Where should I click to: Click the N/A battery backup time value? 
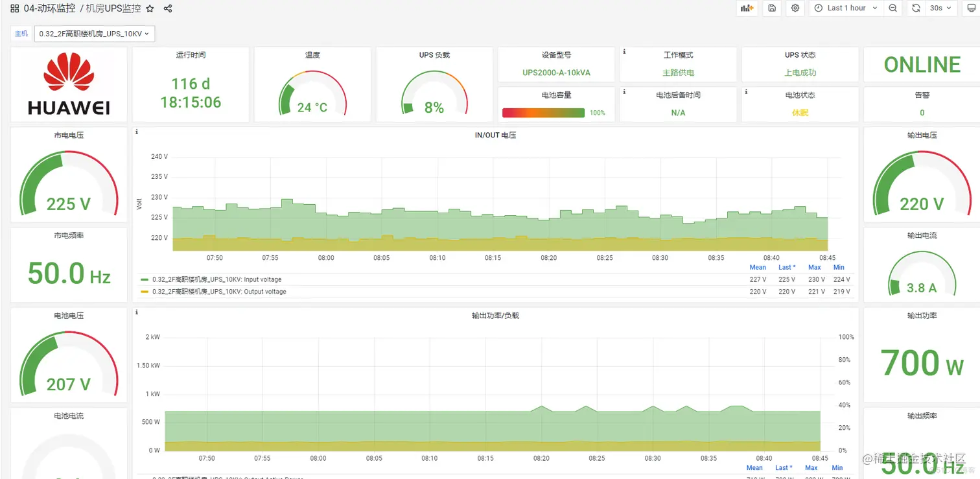pos(678,113)
